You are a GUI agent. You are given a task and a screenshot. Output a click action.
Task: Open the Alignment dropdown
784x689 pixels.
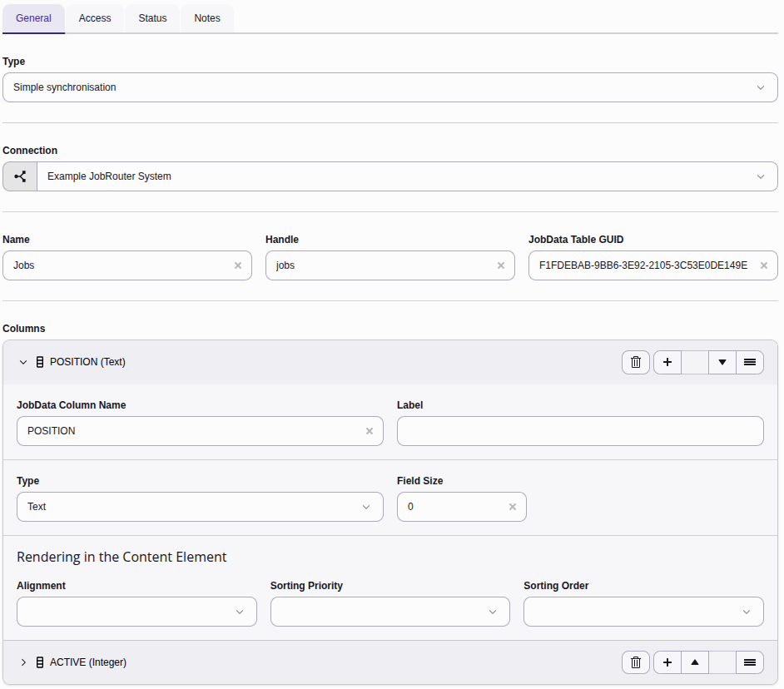point(136,612)
